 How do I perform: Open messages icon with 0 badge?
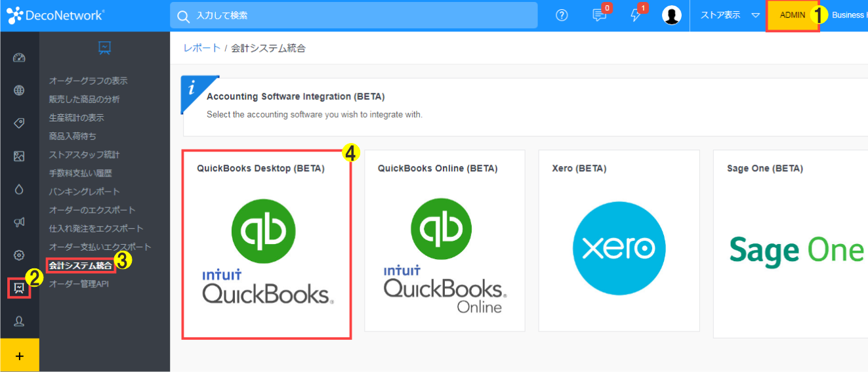point(599,15)
